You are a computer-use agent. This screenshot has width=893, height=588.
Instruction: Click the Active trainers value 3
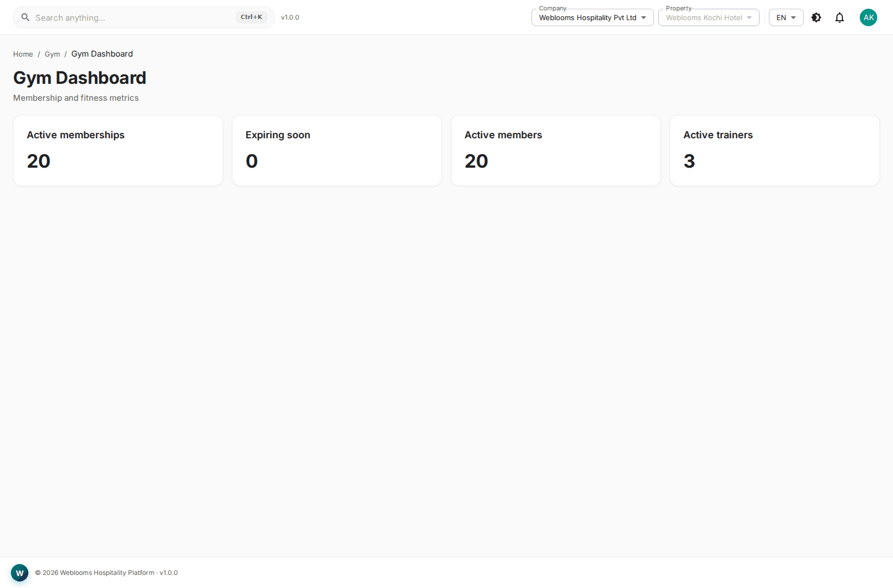[x=689, y=161]
